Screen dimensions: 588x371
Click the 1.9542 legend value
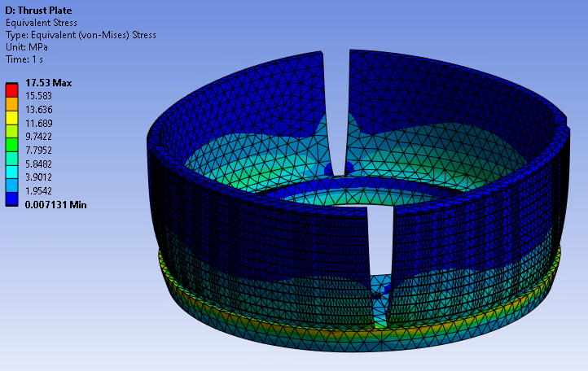point(38,190)
